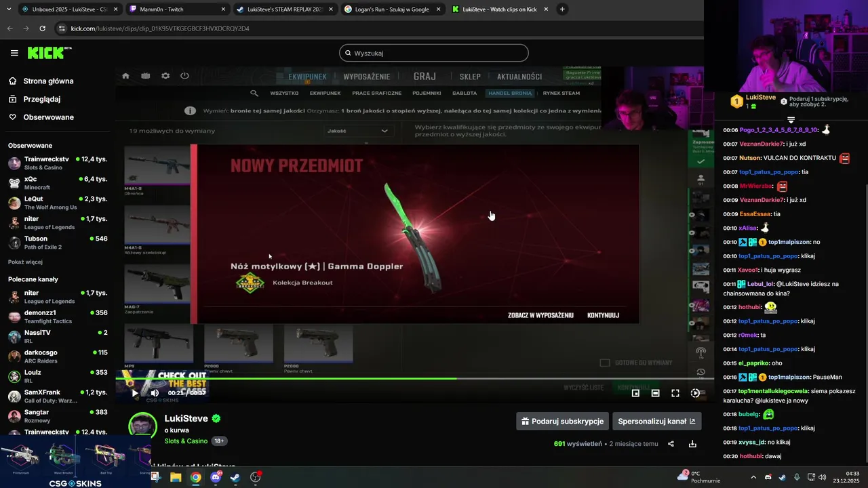Select the SKLEP menu in the clip

coord(470,77)
